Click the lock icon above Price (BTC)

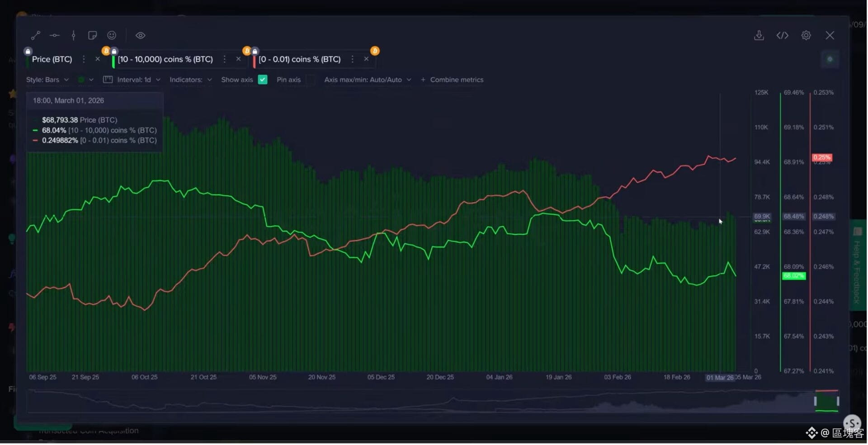click(x=28, y=51)
